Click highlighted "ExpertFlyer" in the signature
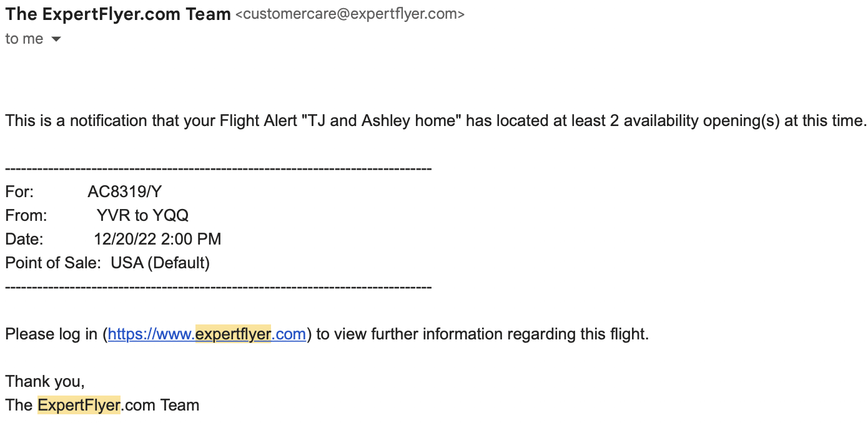The image size is (868, 423). coord(79,406)
